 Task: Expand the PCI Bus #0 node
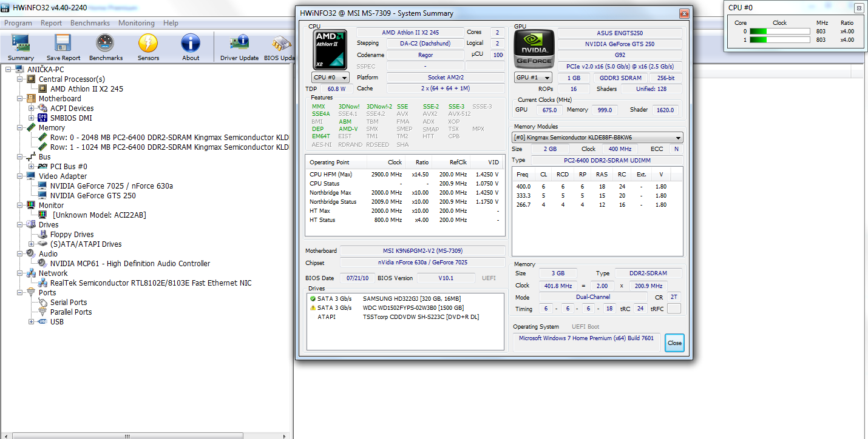click(x=32, y=167)
